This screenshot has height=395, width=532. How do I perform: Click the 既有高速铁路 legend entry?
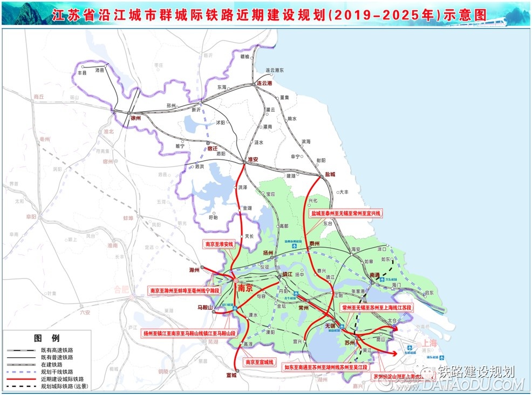click(40, 350)
